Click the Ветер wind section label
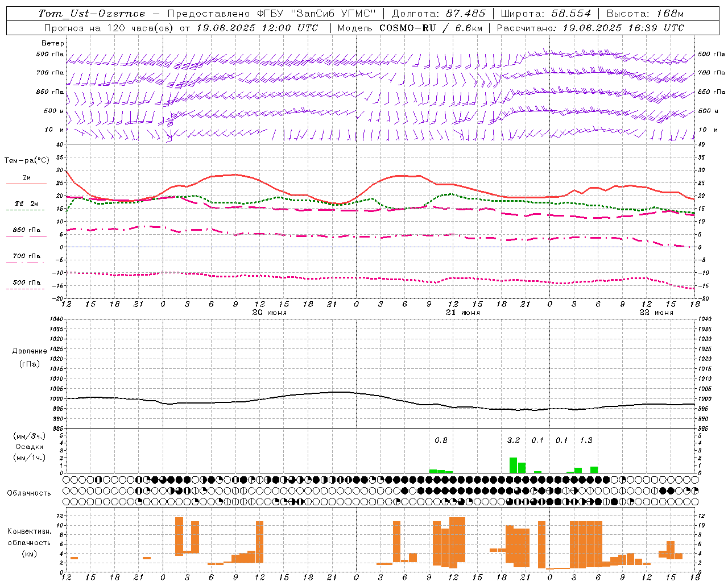This screenshot has width=728, height=582. click(52, 43)
